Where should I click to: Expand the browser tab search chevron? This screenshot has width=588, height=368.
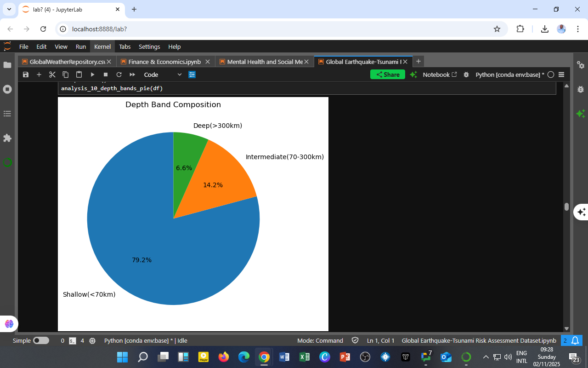(x=9, y=9)
